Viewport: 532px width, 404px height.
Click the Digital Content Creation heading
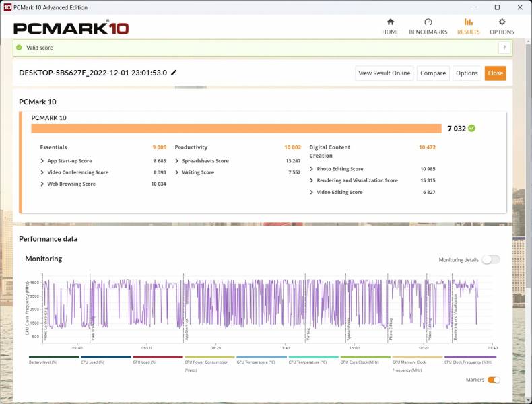329,151
